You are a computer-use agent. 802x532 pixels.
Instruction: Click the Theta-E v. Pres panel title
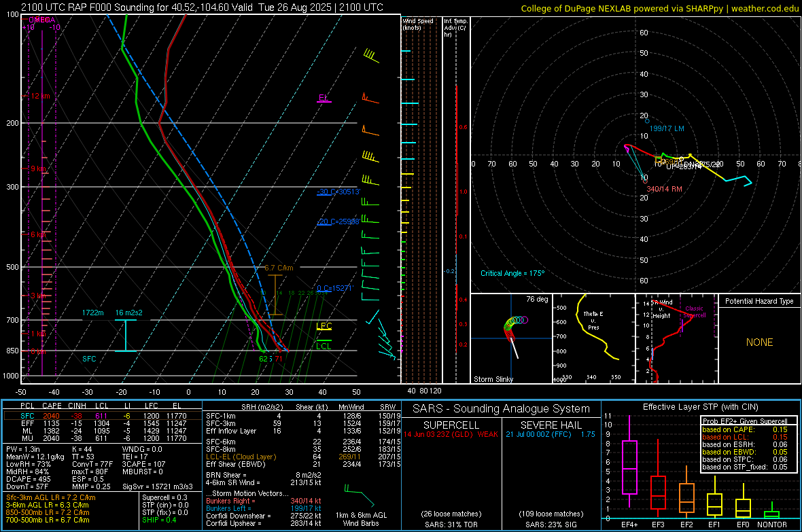(x=593, y=320)
